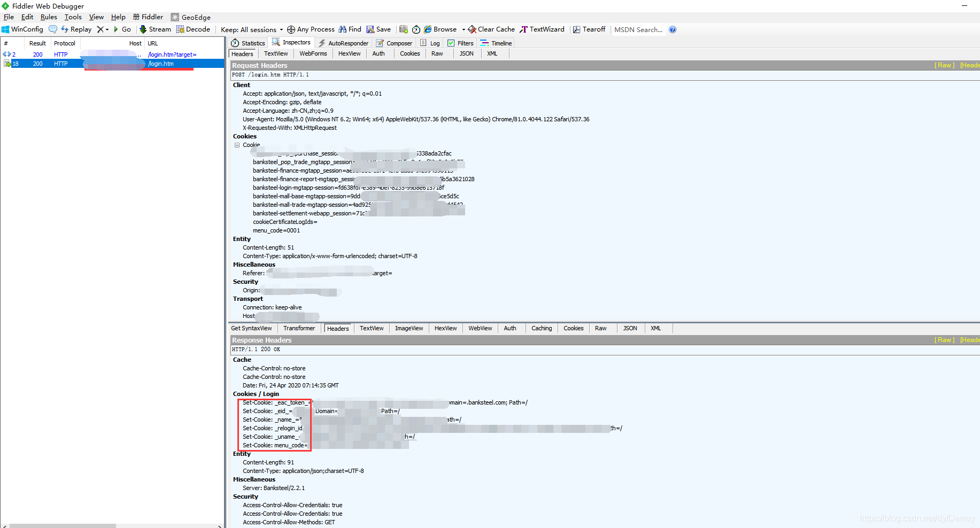Screen dimensions: 980x528
Task: Open the Tools menu
Action: coord(73,17)
